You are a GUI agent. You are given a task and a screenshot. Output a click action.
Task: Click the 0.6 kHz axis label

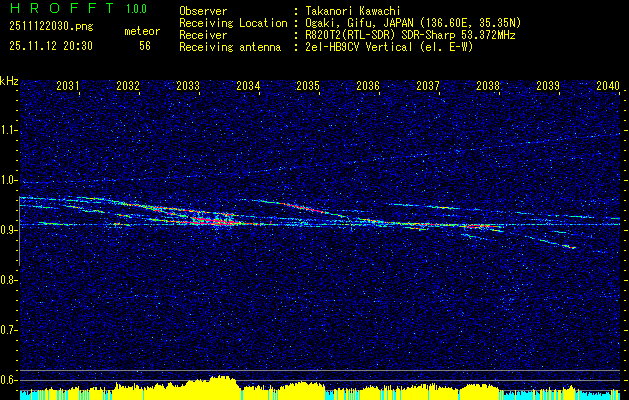click(9, 380)
